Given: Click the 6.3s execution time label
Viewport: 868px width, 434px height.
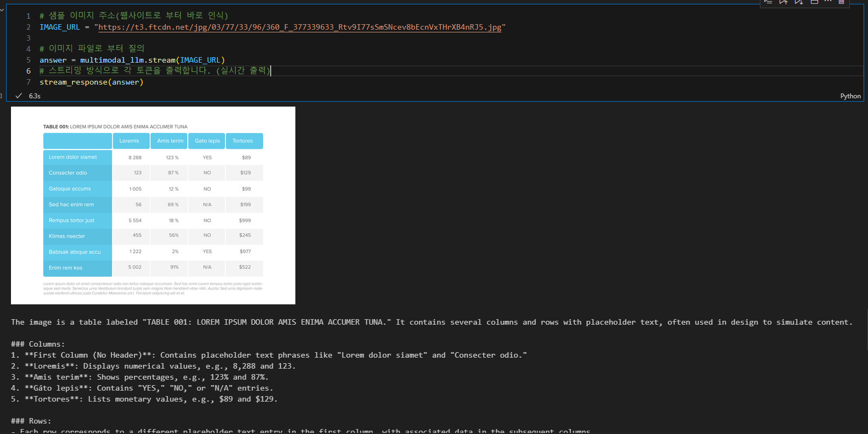Looking at the screenshot, I should coord(35,96).
